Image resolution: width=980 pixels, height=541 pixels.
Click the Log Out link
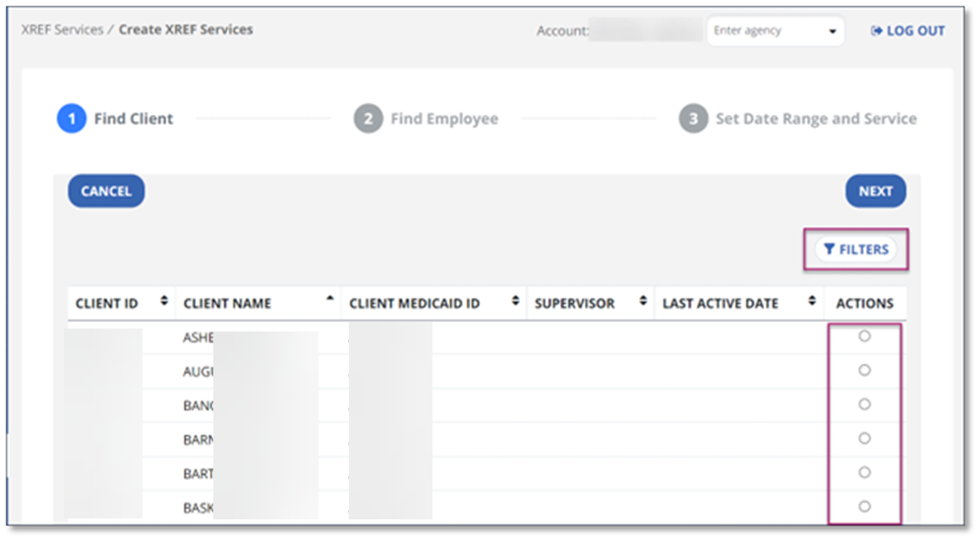click(907, 31)
